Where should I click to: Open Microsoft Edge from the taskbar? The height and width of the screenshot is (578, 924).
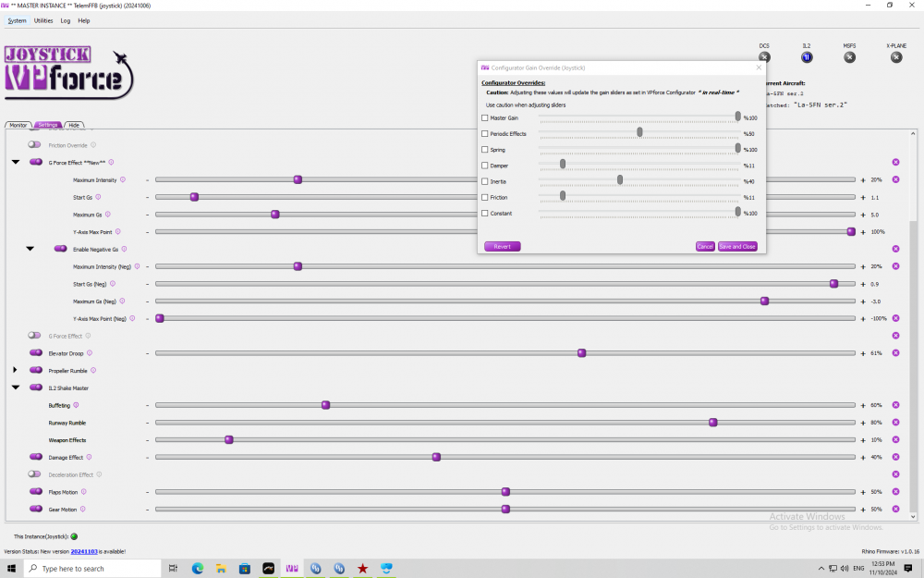click(197, 568)
